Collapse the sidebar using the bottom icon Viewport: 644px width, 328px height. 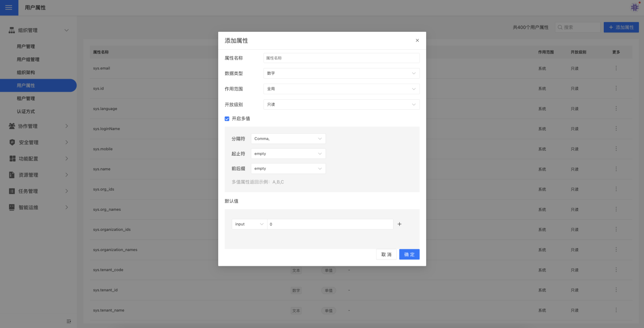69,321
